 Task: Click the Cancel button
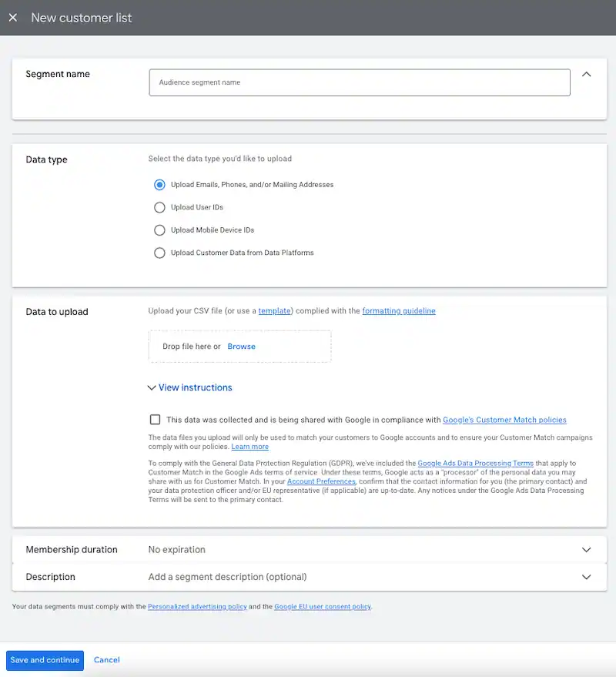pyautogui.click(x=107, y=660)
